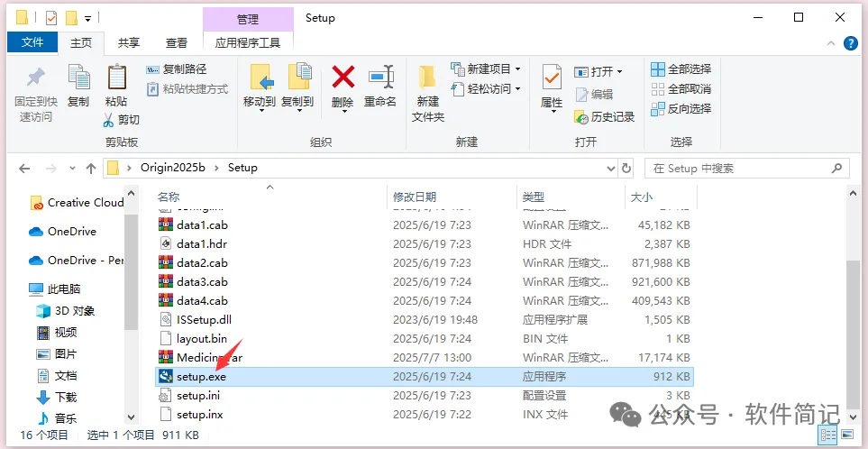Sort by the Size (大小) column header

pyautogui.click(x=642, y=197)
